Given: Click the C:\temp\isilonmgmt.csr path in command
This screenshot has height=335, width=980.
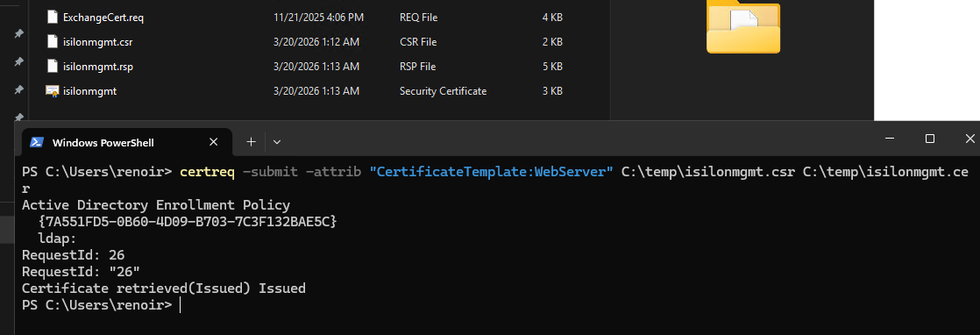Looking at the screenshot, I should pos(708,173).
